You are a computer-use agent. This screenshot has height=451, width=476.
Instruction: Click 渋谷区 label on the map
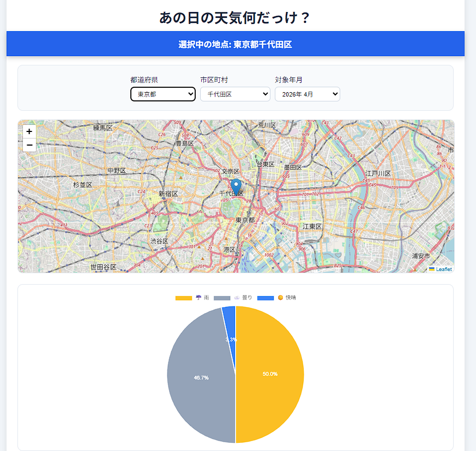point(159,241)
